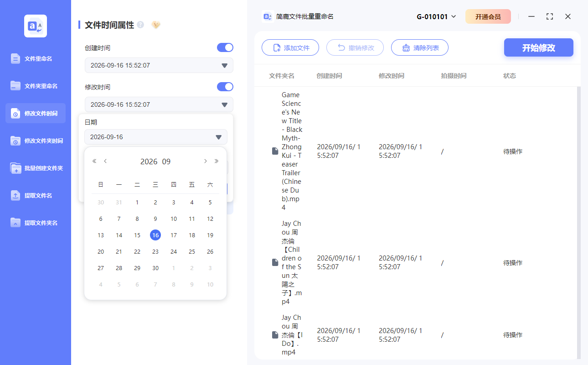Toggle fullscreen with the window maximize icon
The height and width of the screenshot is (365, 588).
[x=550, y=16]
